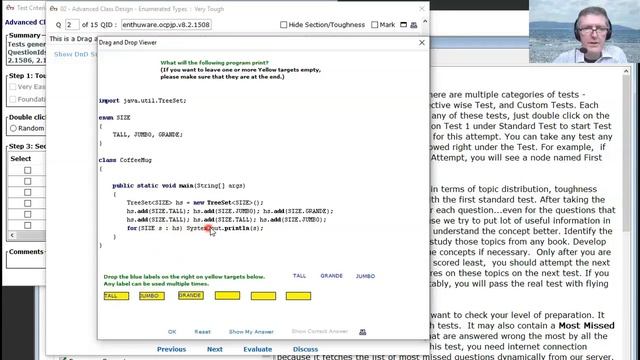Screen dimensions: 640x360
Task: Check the second Select column checkbox
Action: (27, 181)
